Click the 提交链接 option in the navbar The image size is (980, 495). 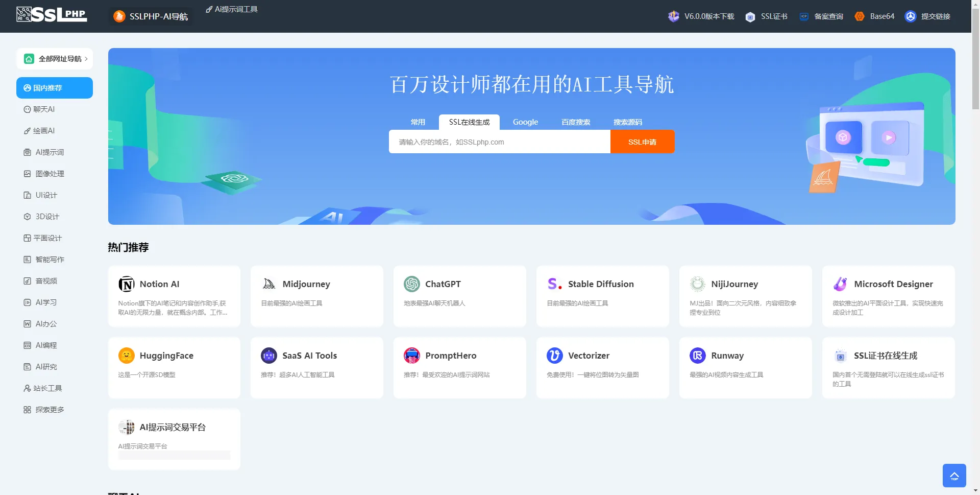tap(935, 16)
